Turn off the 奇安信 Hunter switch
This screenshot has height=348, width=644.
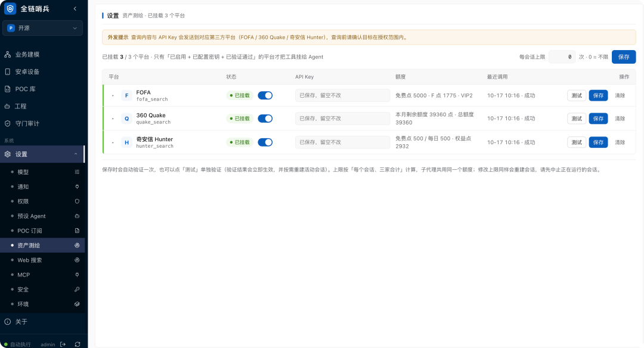click(x=265, y=142)
